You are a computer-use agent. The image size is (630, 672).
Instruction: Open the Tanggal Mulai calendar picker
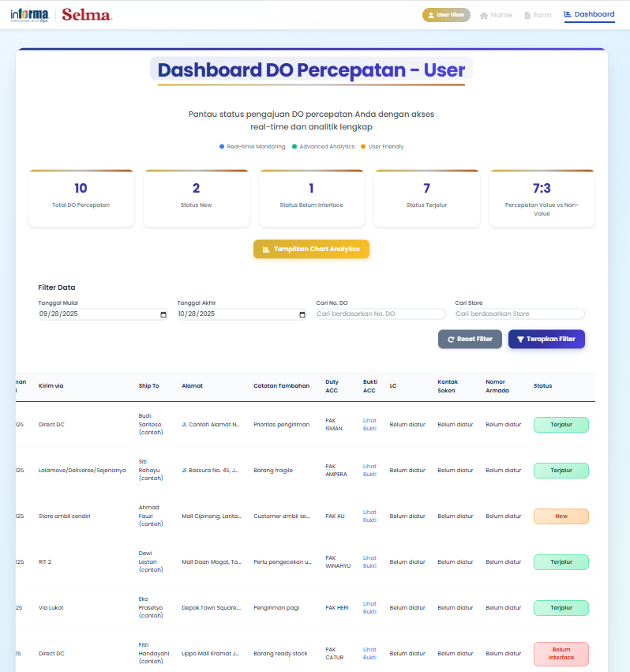tap(163, 314)
